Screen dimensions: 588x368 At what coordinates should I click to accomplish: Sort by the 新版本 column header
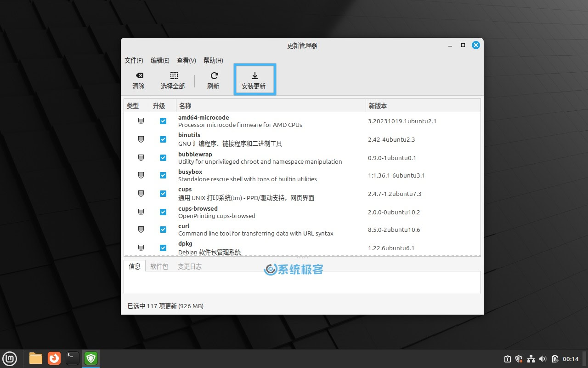[423, 106]
